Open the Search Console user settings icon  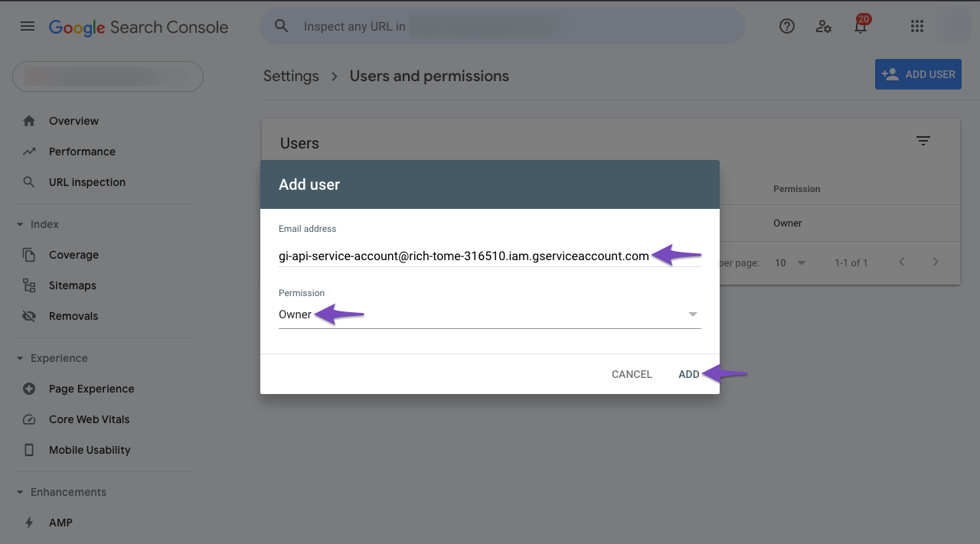pyautogui.click(x=824, y=26)
